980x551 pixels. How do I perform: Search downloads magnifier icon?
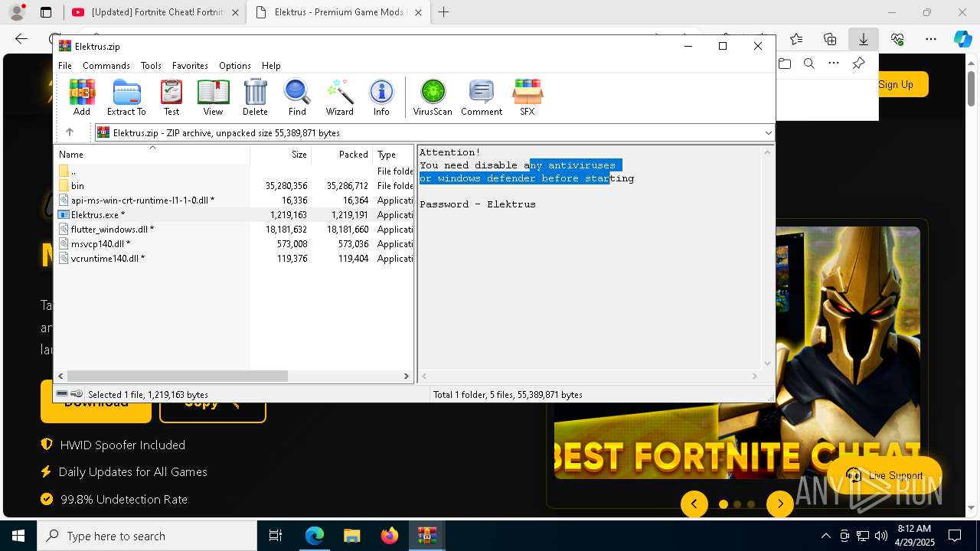pos(809,64)
